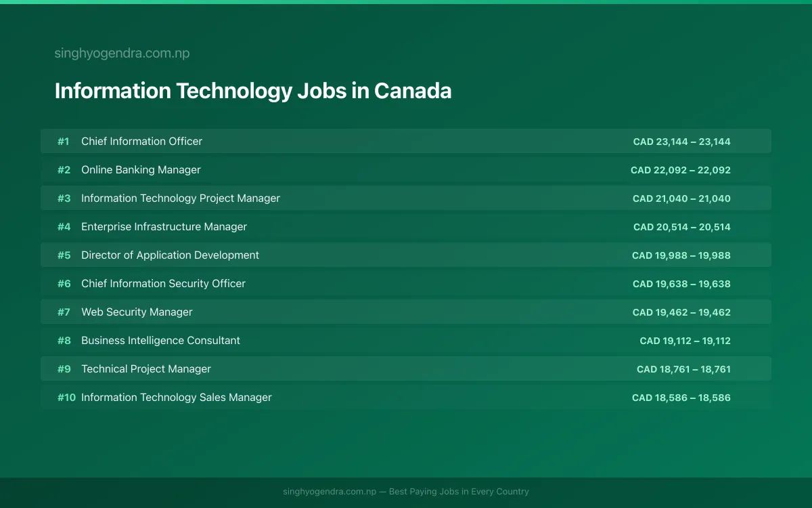Screen dimensions: 812x508
Task: Click 'Director of Application Development' title
Action: click(x=170, y=255)
